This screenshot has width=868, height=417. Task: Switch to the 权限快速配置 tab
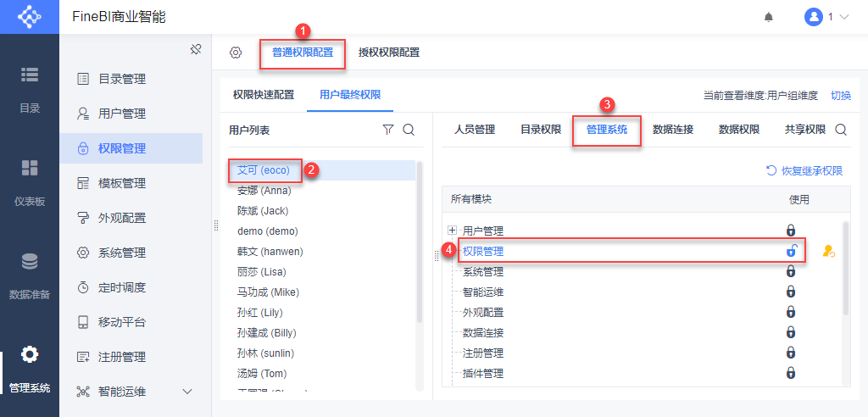pyautogui.click(x=264, y=95)
